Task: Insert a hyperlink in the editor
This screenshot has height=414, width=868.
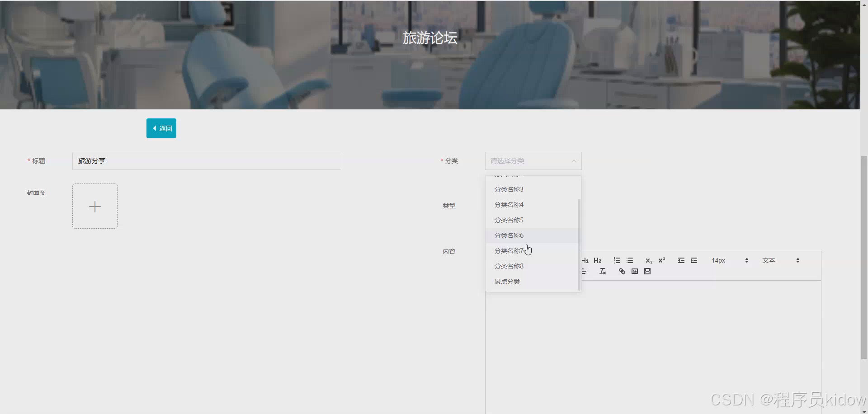Action: point(621,271)
